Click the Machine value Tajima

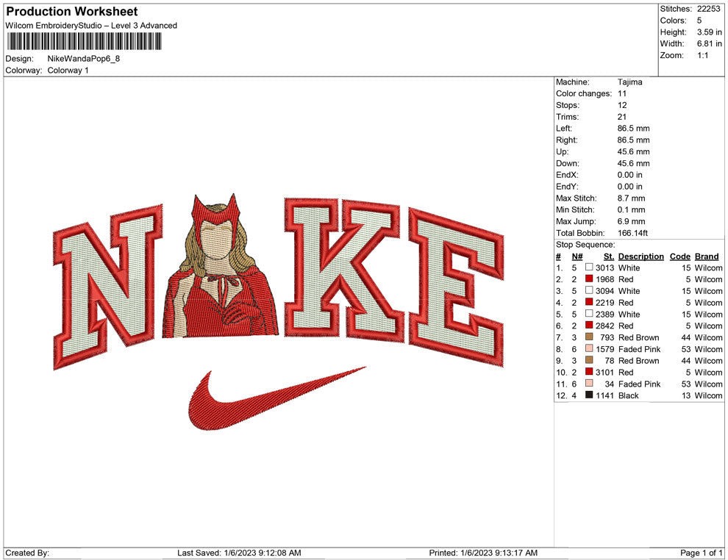pyautogui.click(x=630, y=82)
